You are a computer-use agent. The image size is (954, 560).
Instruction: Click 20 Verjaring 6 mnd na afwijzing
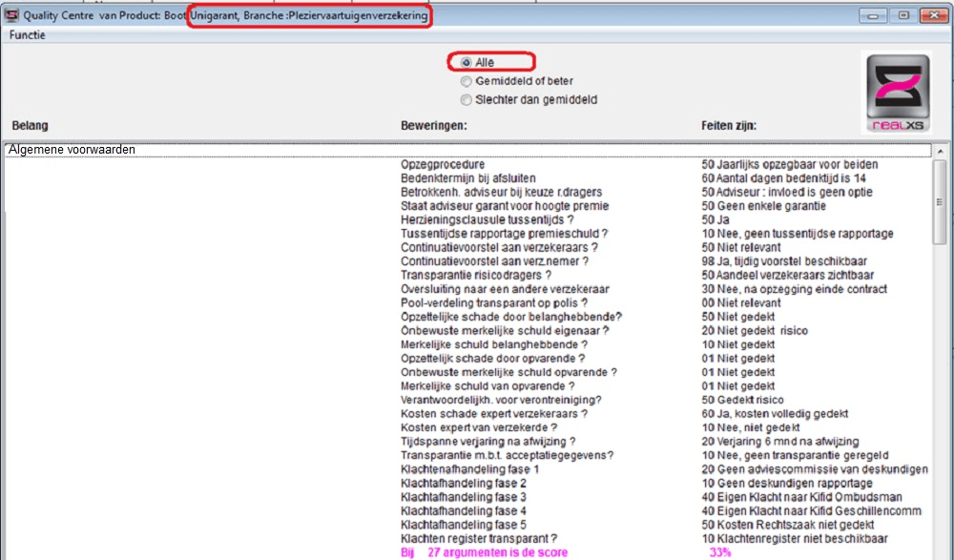[780, 442]
